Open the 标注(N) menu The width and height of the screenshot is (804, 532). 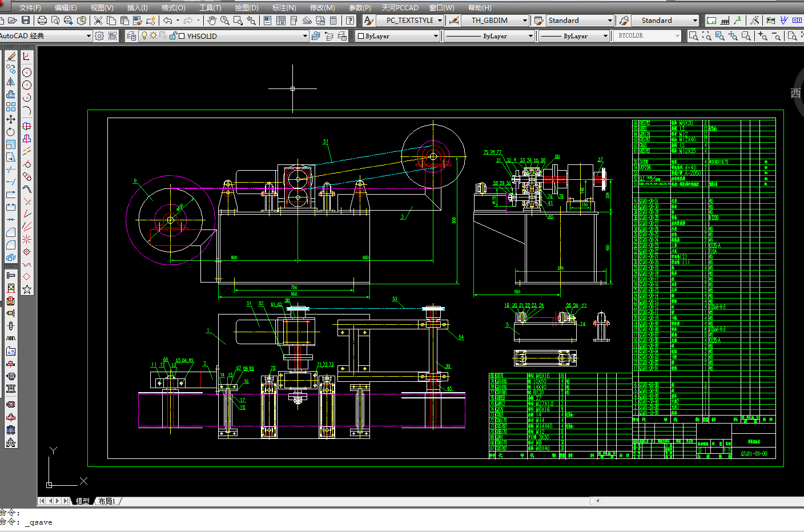tap(284, 8)
